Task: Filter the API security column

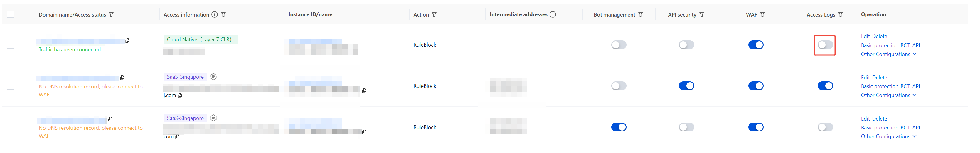Action: click(702, 14)
